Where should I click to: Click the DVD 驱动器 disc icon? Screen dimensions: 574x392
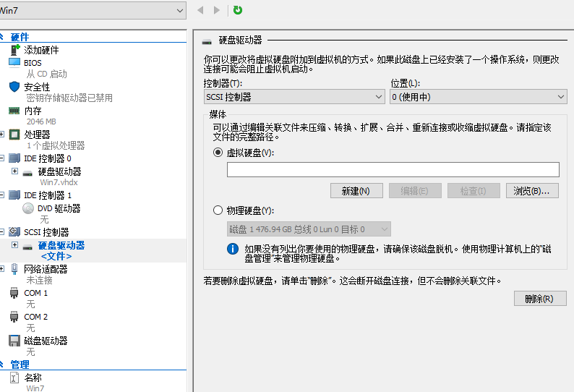coord(28,208)
